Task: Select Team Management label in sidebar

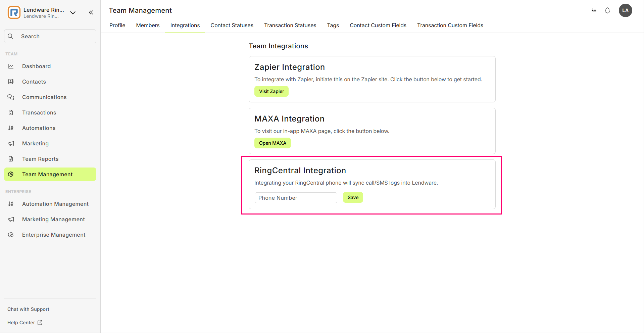Action: coord(47,174)
